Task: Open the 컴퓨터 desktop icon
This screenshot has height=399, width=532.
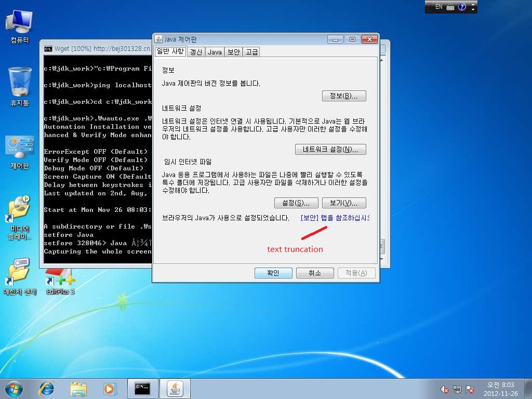Action: point(19,26)
